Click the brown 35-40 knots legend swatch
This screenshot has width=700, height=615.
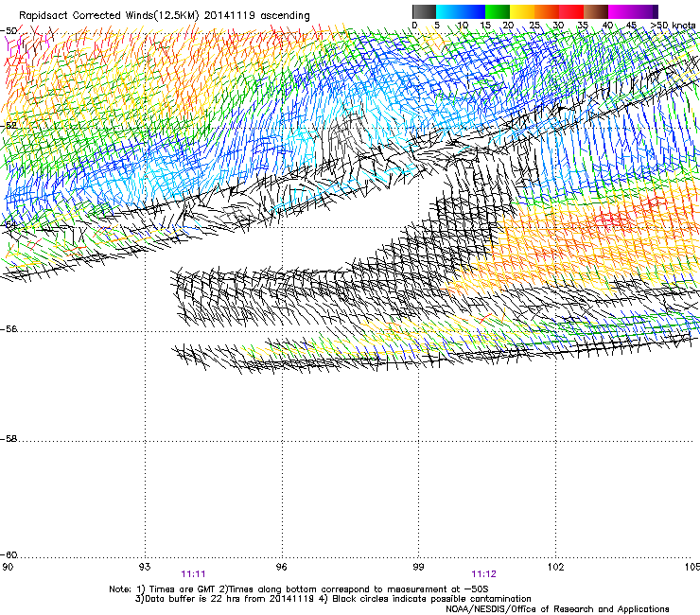pyautogui.click(x=596, y=11)
